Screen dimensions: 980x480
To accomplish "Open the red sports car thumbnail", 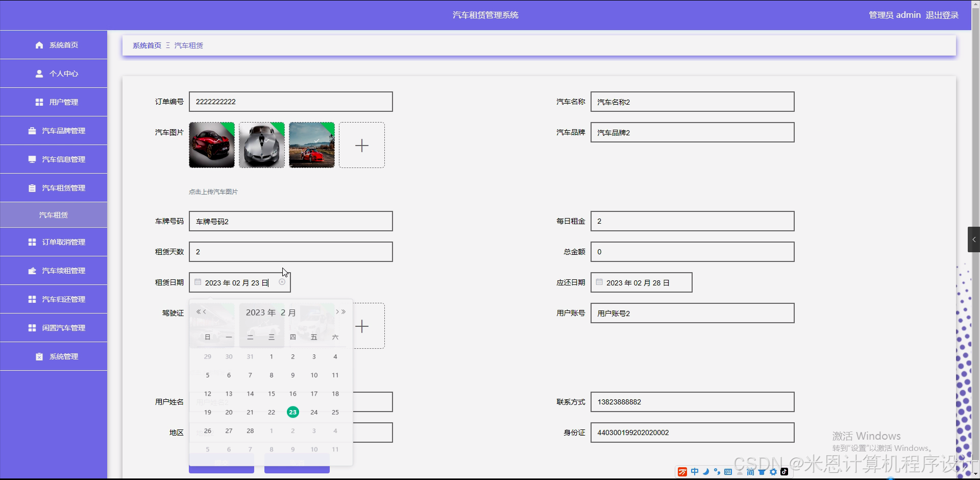I will [212, 145].
